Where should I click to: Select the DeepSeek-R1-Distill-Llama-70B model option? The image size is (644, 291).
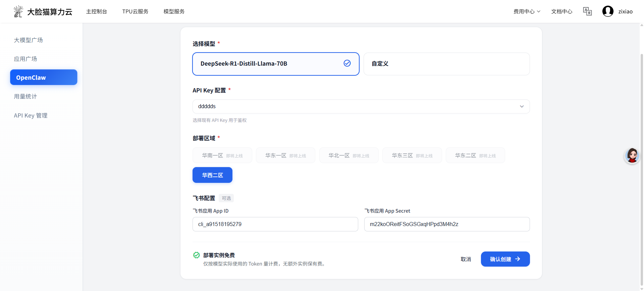pos(268,64)
